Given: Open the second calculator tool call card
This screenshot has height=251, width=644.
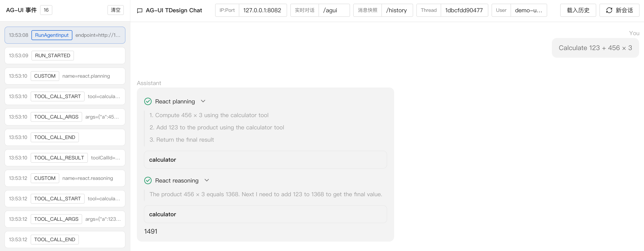Looking at the screenshot, I should point(265,214).
